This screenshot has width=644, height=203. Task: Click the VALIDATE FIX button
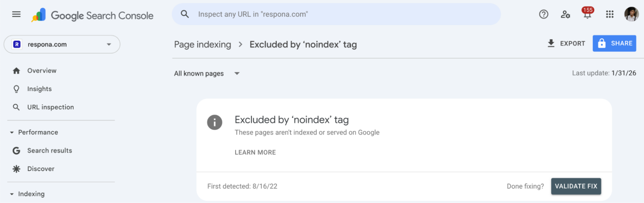576,186
